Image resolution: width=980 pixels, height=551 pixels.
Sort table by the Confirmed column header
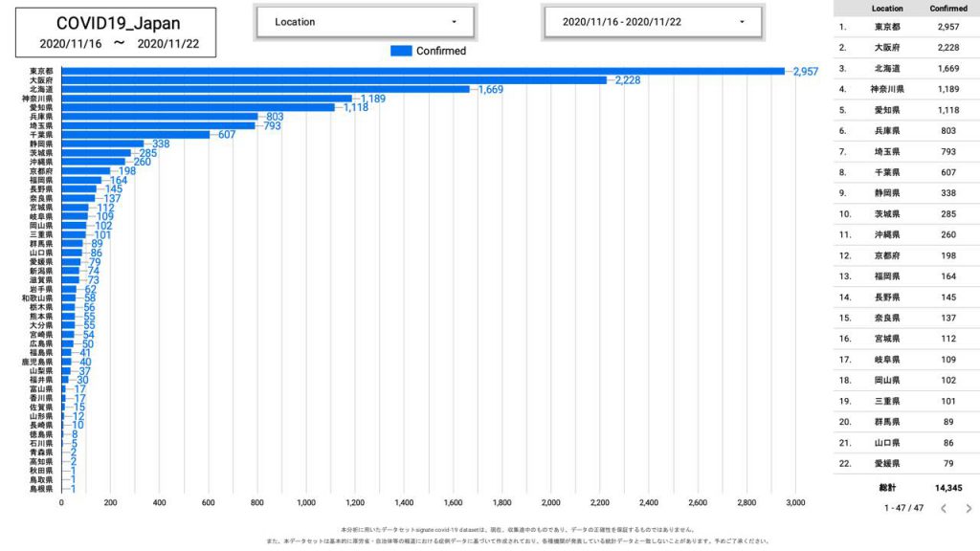(947, 9)
